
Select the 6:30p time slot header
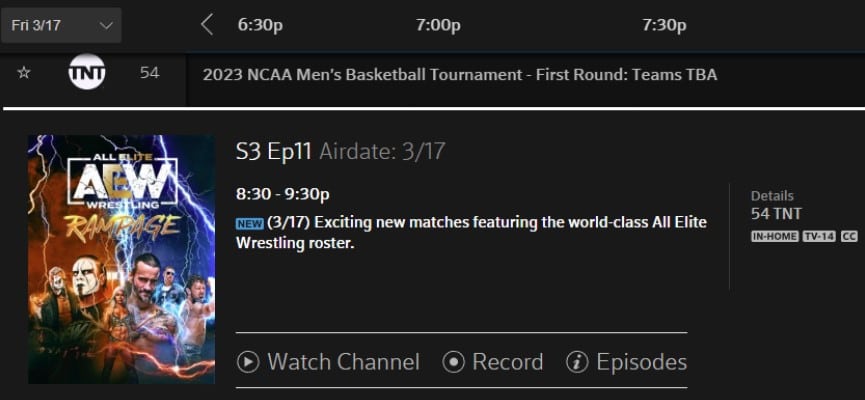click(x=260, y=25)
